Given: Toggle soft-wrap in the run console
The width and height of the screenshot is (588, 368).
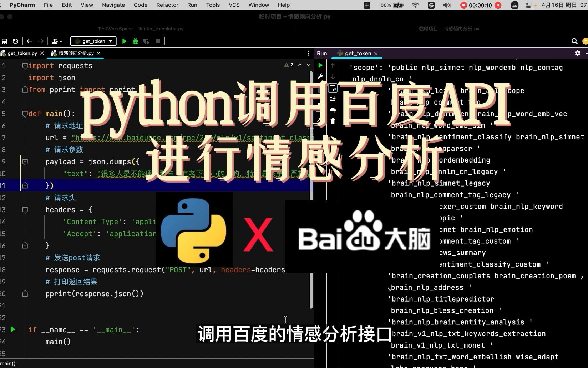Looking at the screenshot, I should coord(333,88).
